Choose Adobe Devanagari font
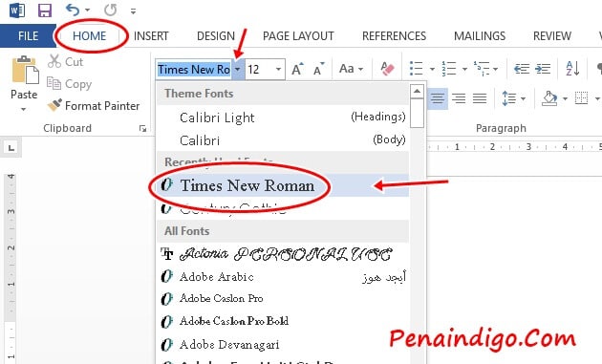This screenshot has height=364, width=602. click(283, 345)
